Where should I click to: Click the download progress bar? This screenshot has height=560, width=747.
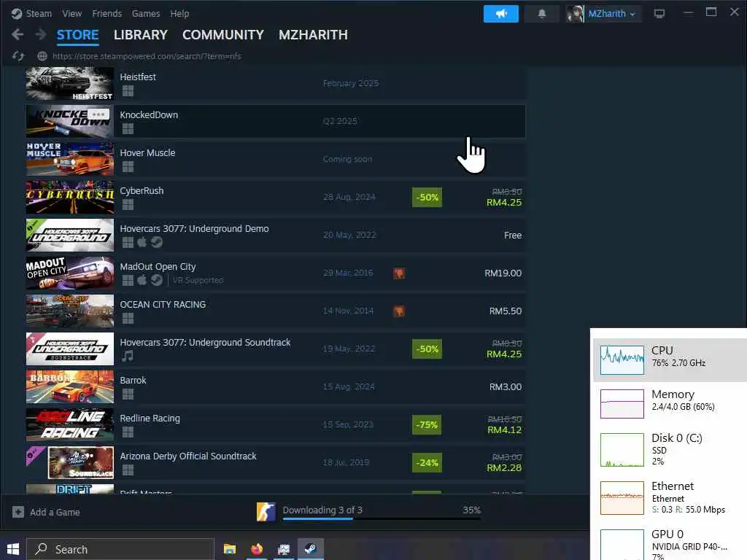pos(382,518)
